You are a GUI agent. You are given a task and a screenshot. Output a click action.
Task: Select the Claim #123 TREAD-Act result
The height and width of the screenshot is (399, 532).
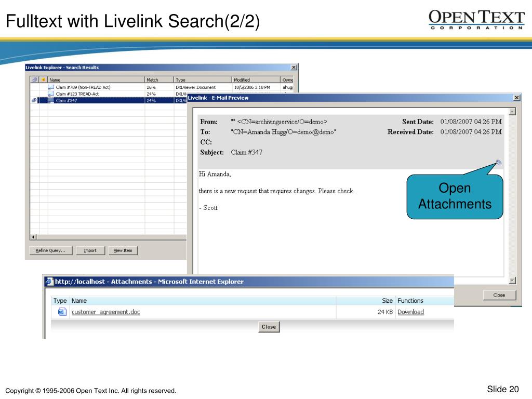coord(77,94)
